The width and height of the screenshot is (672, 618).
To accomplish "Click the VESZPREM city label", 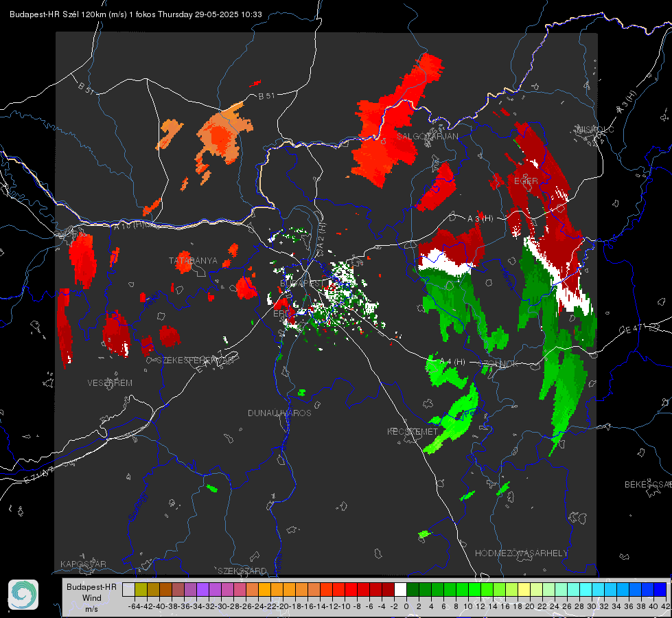I will pyautogui.click(x=110, y=383).
